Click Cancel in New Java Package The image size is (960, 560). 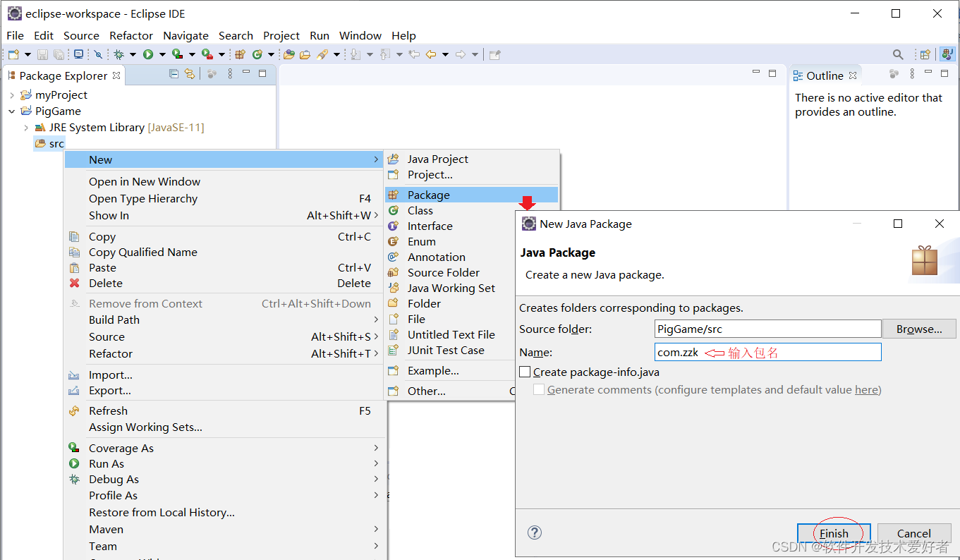[x=914, y=533]
